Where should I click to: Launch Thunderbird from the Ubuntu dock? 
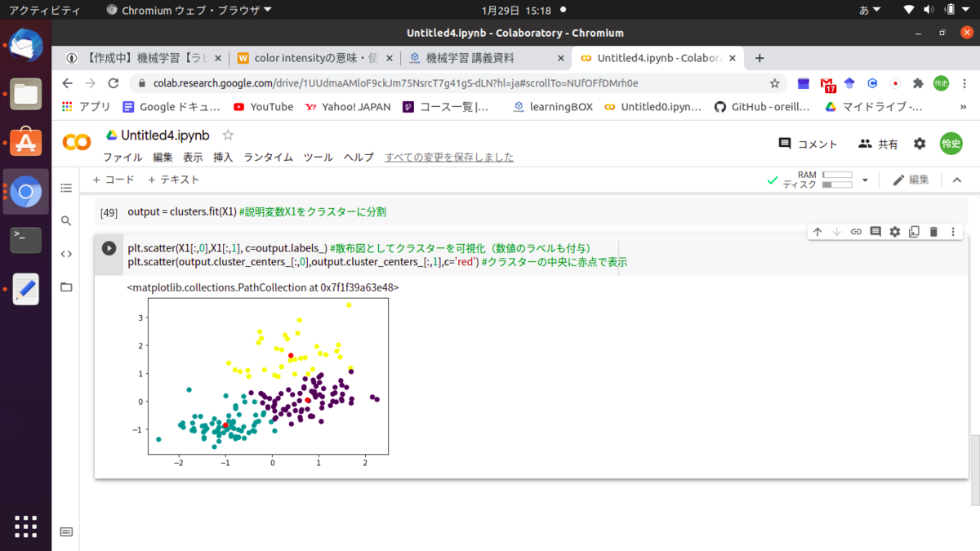tap(25, 46)
